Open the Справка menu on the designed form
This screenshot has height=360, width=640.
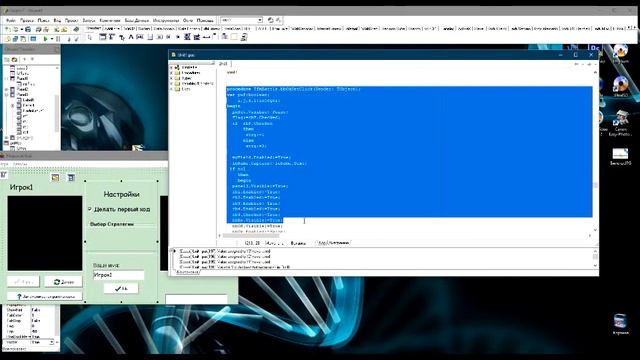[20, 164]
